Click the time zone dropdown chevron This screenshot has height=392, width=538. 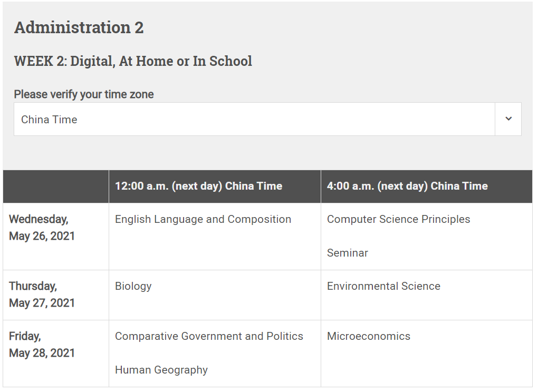click(x=508, y=119)
